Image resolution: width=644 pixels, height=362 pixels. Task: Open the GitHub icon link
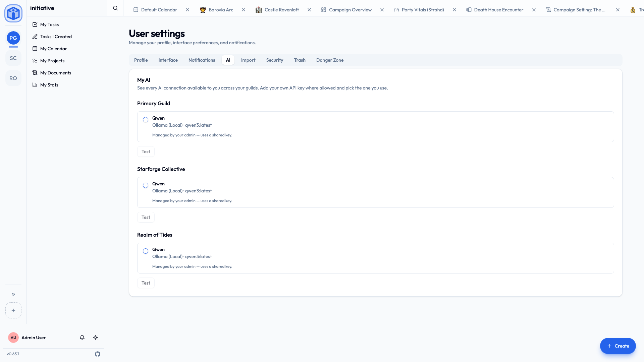[98, 354]
